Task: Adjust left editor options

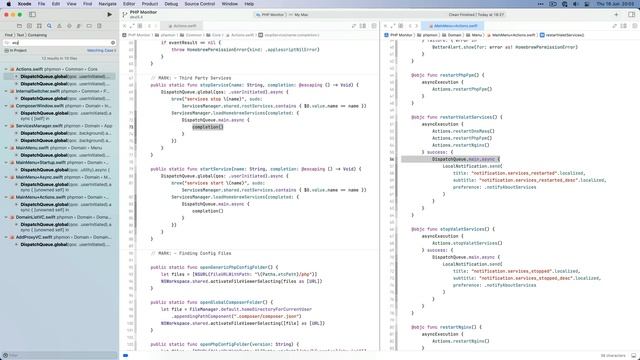Action: tap(363, 26)
